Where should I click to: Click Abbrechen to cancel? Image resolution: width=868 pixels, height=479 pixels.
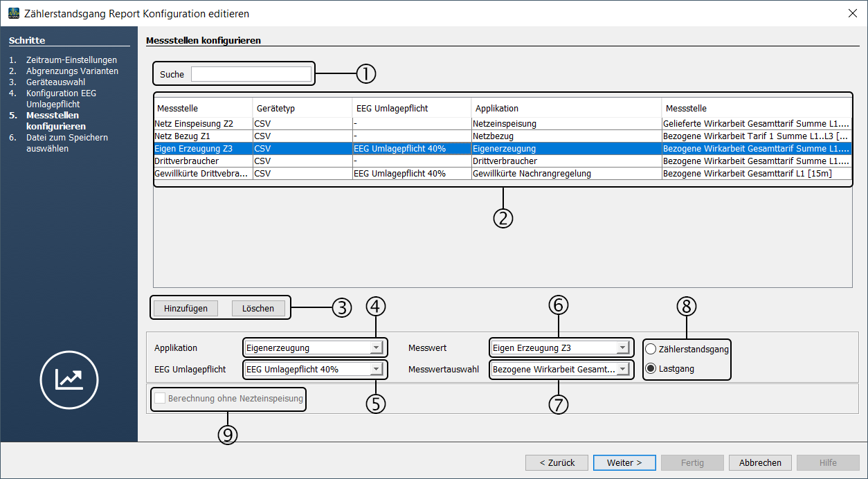pos(760,462)
